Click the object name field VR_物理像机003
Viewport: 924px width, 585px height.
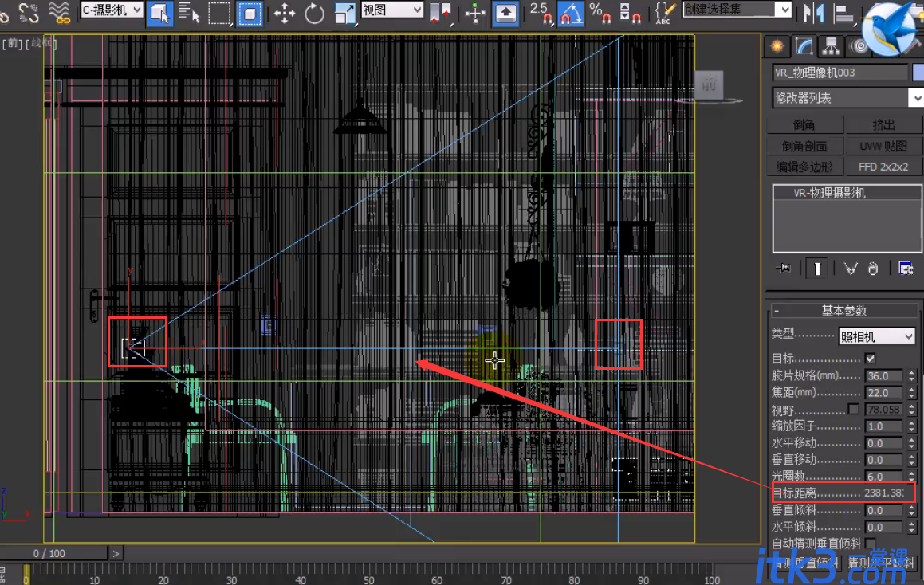tap(839, 73)
